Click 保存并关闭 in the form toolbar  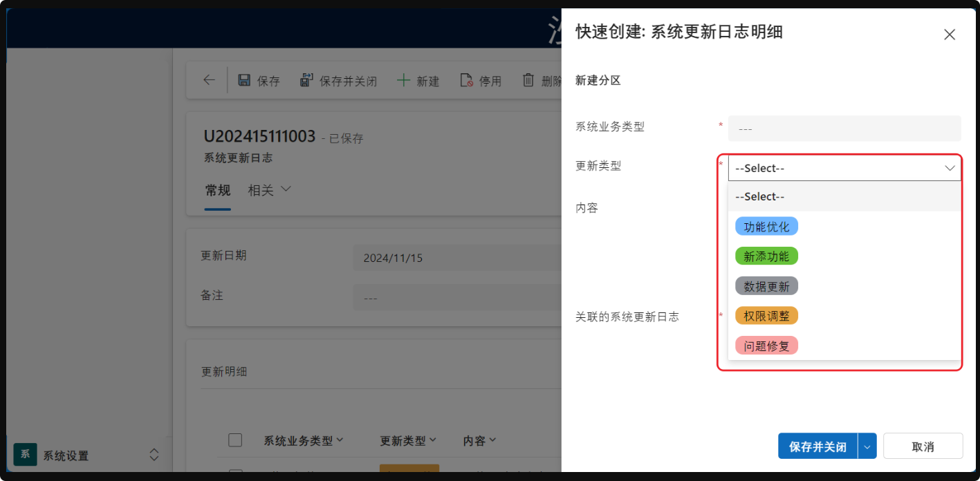click(338, 81)
